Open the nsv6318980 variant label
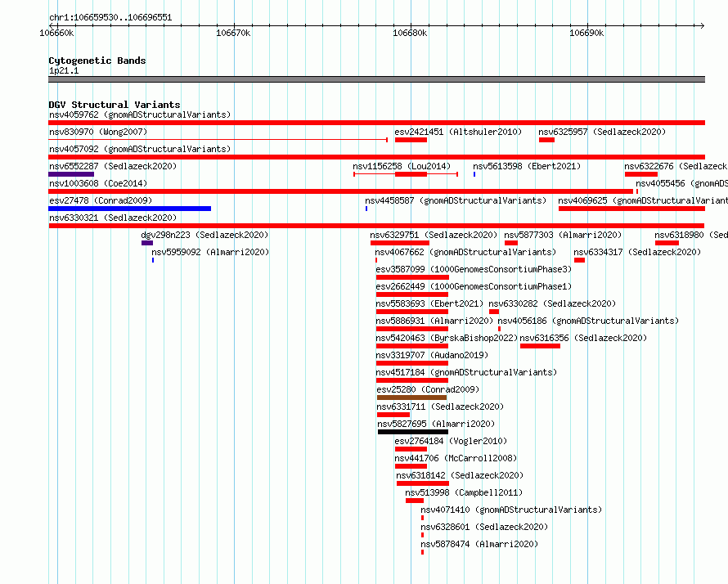This screenshot has width=728, height=584. pyautogui.click(x=691, y=235)
